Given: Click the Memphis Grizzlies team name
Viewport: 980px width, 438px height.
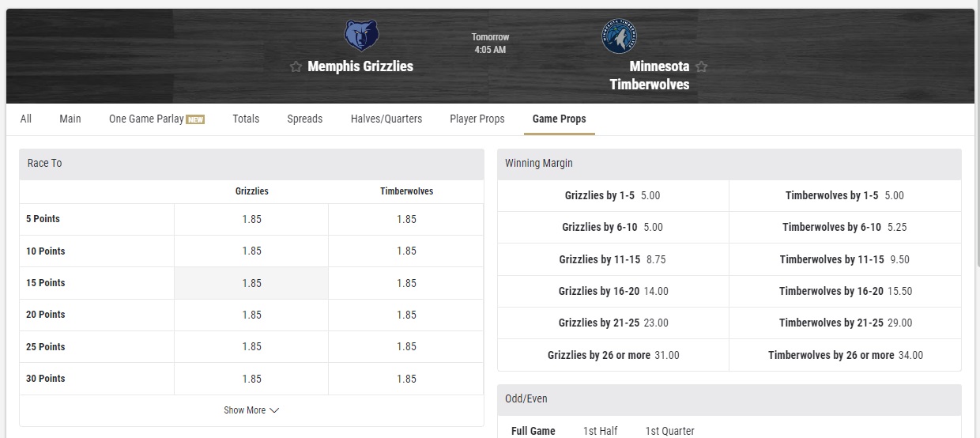Looking at the screenshot, I should pos(360,66).
